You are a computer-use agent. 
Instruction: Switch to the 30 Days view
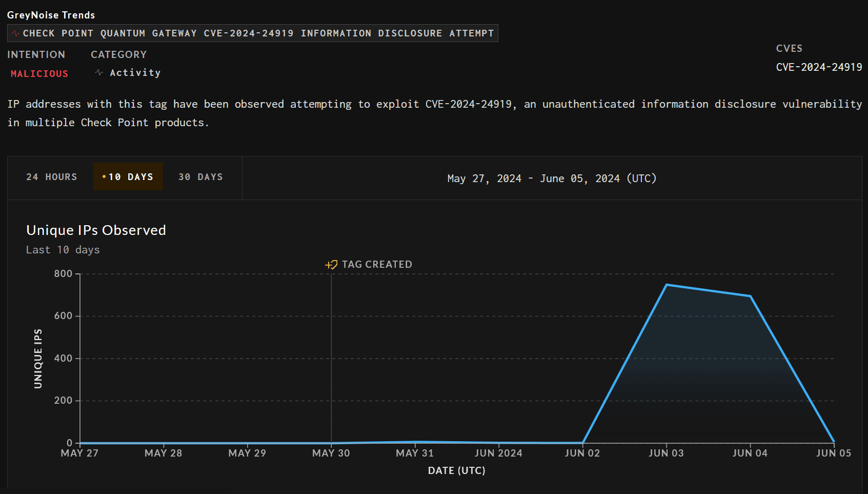coord(200,177)
